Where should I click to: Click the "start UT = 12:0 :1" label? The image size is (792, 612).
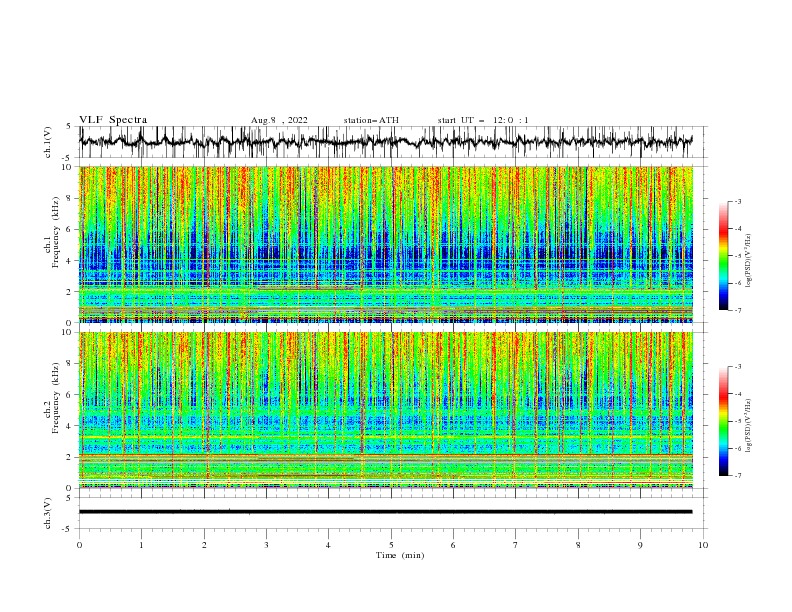[x=483, y=120]
